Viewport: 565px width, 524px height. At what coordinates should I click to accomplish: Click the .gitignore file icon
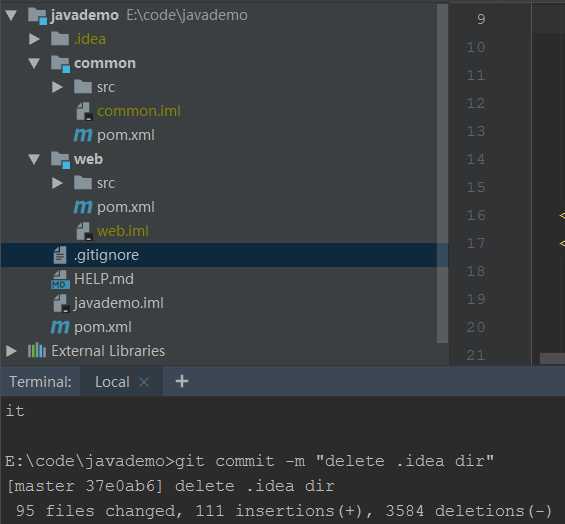(60, 255)
